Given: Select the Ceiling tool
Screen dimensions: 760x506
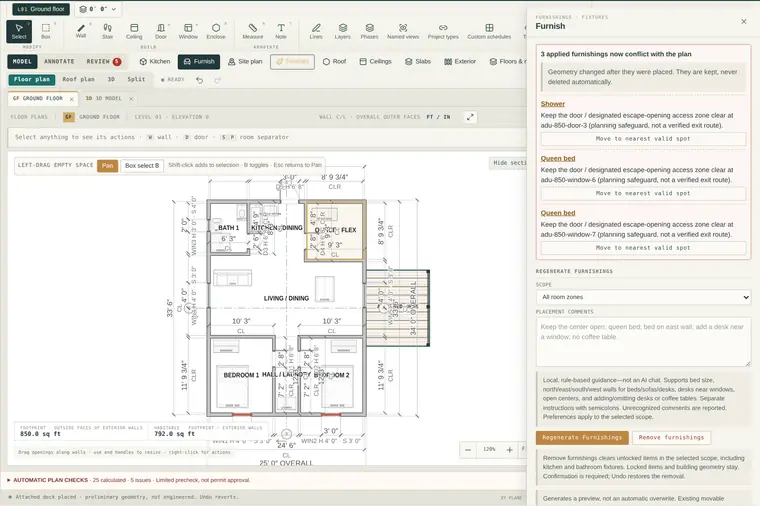Looking at the screenshot, I should (134, 31).
